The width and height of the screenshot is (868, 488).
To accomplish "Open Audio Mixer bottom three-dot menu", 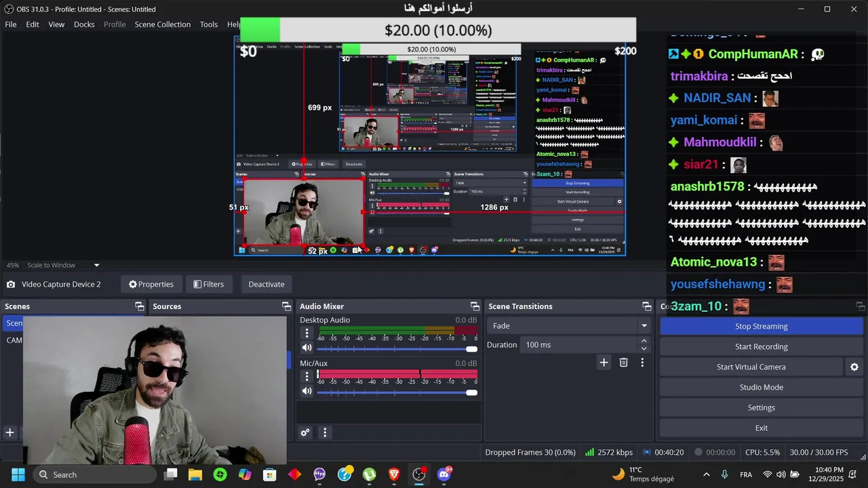I will coord(325,432).
